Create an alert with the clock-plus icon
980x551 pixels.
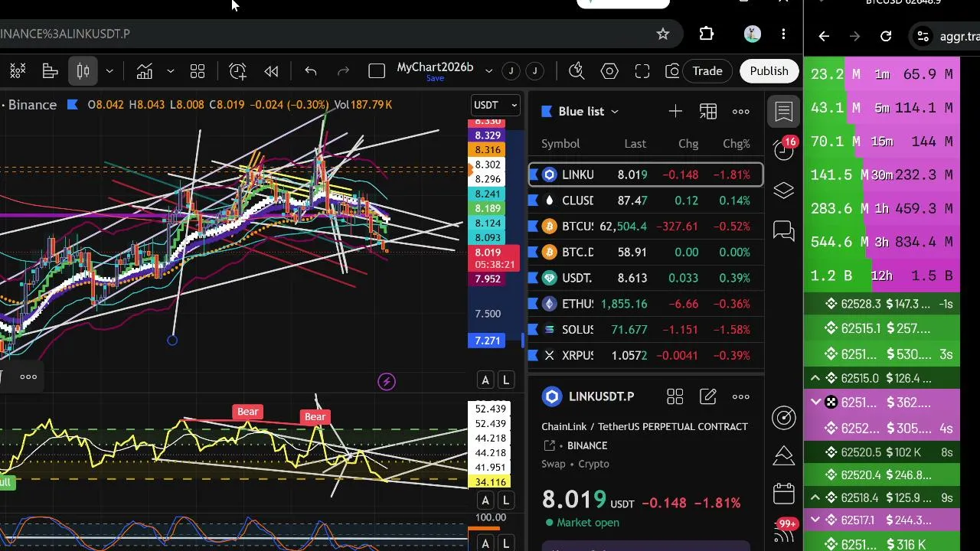tap(237, 71)
